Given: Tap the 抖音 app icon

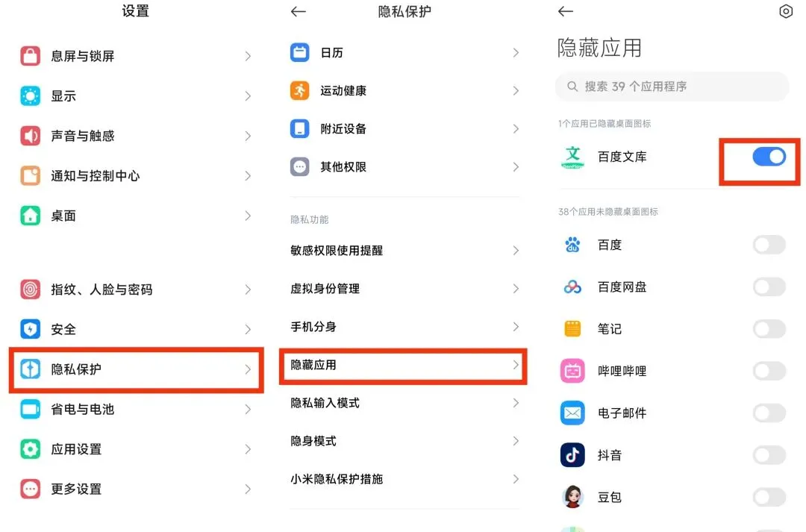Looking at the screenshot, I should pos(572,454).
